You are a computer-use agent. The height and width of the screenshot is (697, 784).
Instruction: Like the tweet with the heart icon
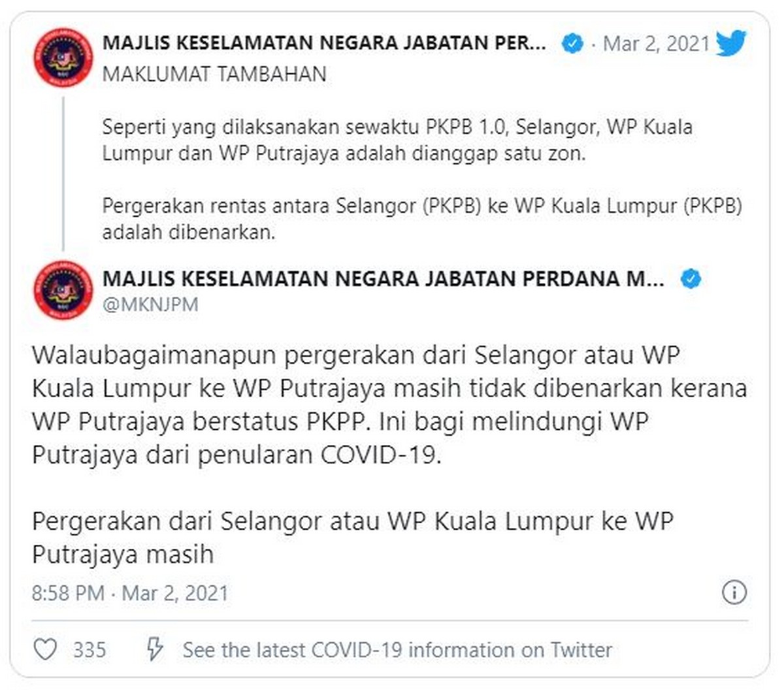(45, 649)
